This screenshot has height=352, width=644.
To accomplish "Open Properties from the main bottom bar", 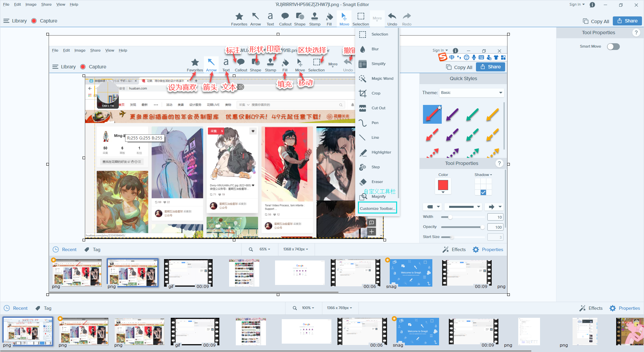I will click(625, 308).
